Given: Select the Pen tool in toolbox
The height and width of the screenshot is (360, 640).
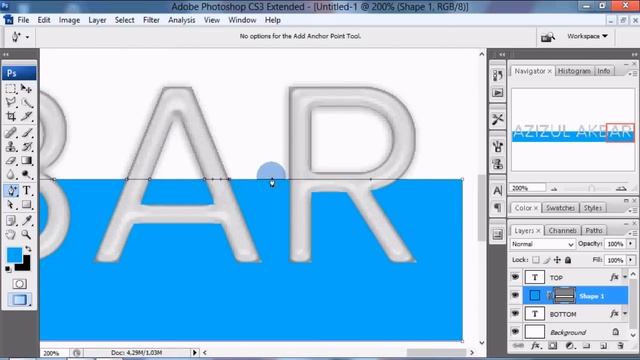Looking at the screenshot, I should click(x=11, y=191).
